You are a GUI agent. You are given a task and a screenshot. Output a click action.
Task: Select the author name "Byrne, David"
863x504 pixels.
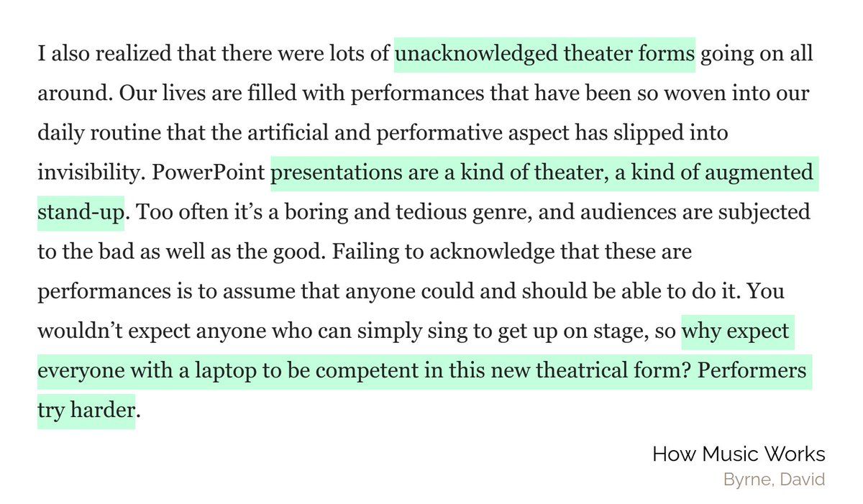pyautogui.click(x=774, y=480)
